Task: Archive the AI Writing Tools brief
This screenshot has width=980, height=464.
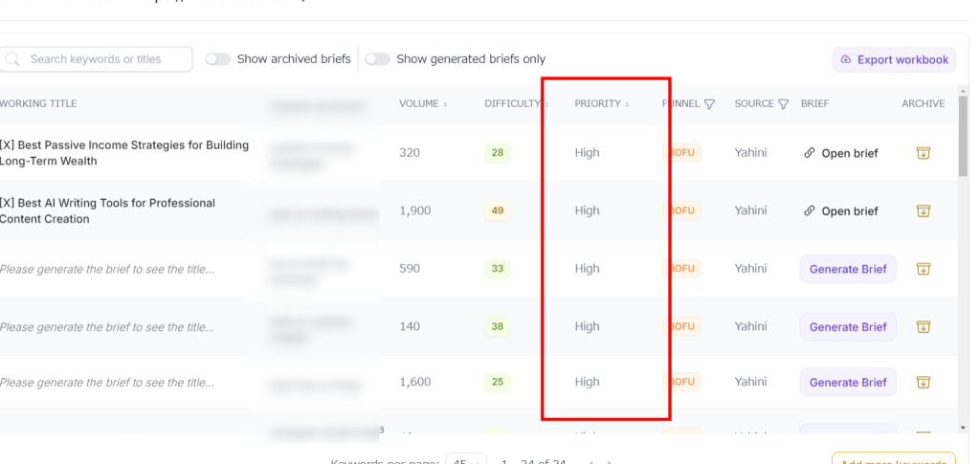Action: pos(924,211)
